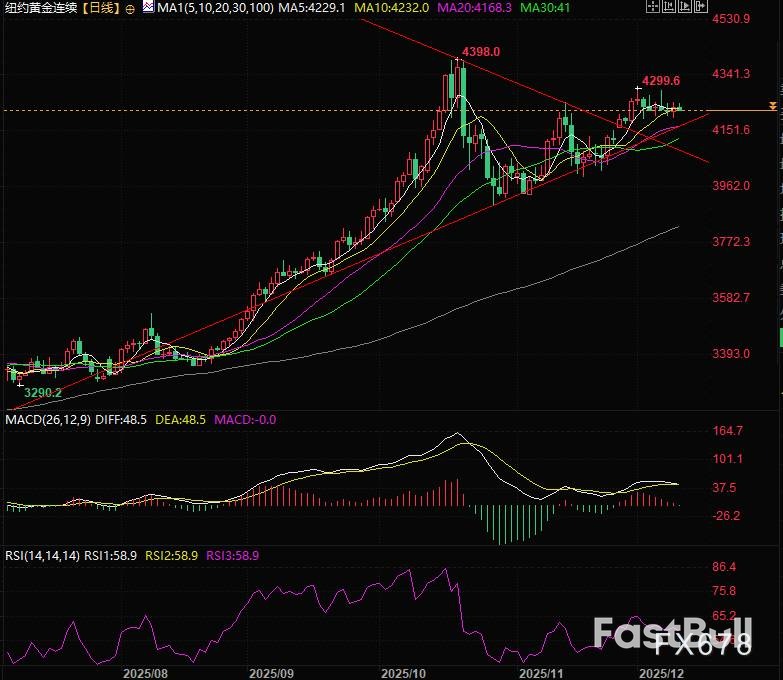Click the 4398.0 peak price label

click(480, 51)
